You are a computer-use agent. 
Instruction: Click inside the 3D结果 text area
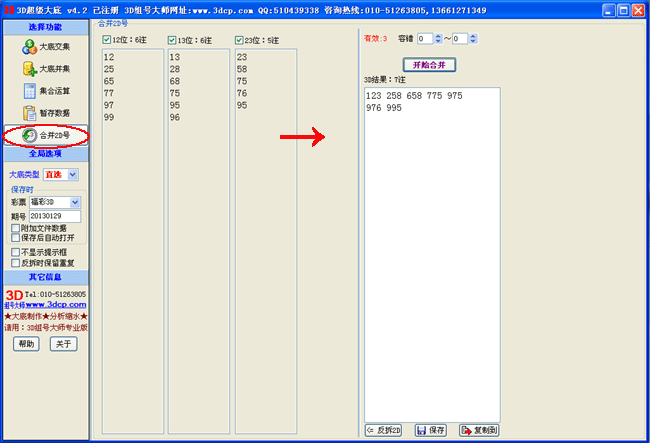[x=432, y=250]
